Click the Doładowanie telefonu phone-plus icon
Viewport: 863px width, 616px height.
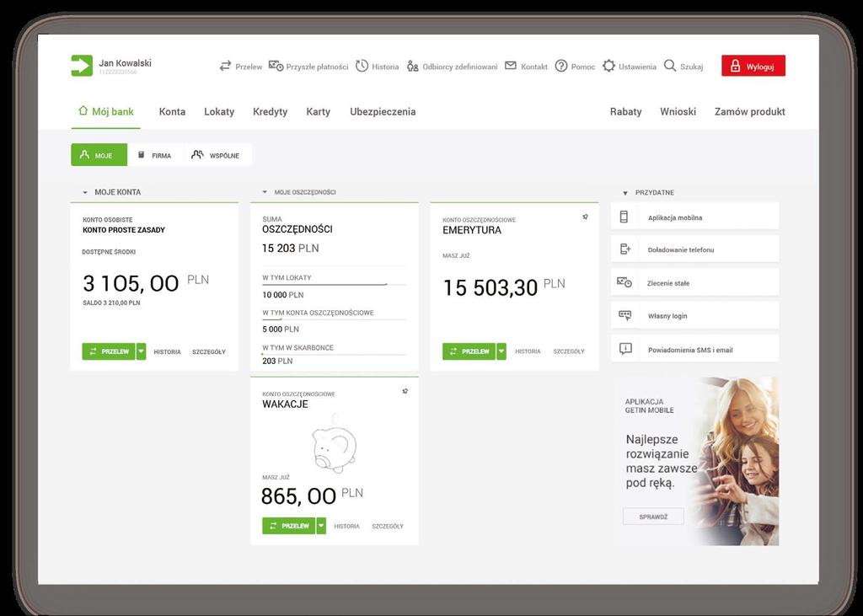(625, 249)
